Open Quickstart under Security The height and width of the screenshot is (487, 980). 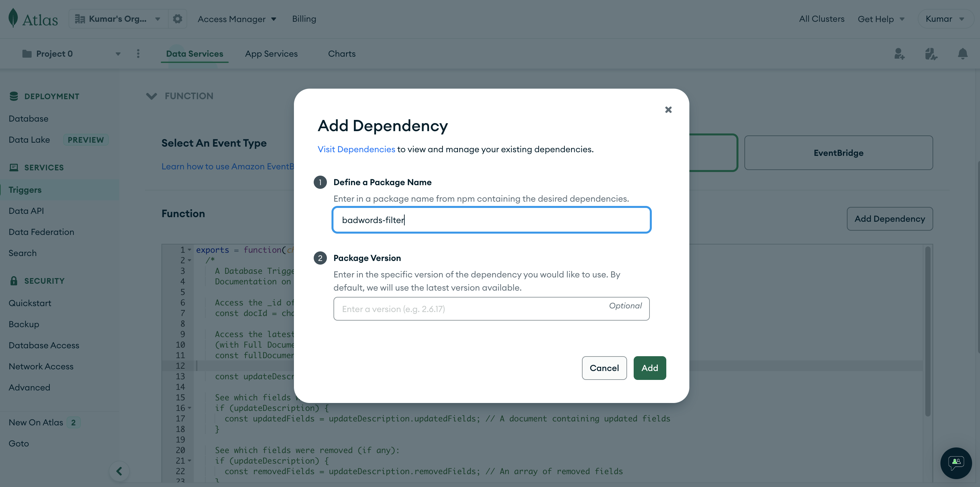coord(30,303)
